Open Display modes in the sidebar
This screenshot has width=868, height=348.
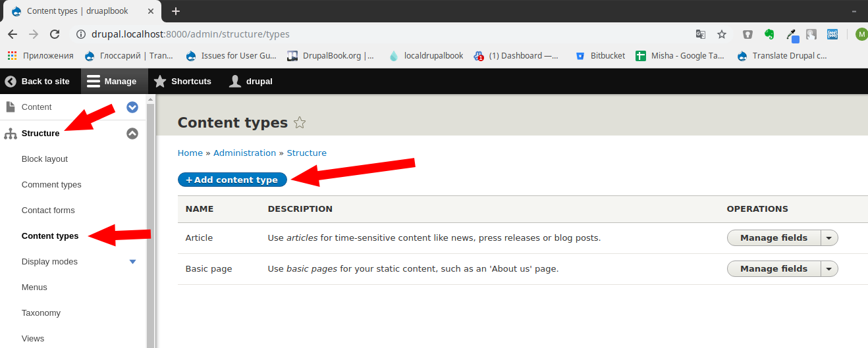tap(49, 261)
